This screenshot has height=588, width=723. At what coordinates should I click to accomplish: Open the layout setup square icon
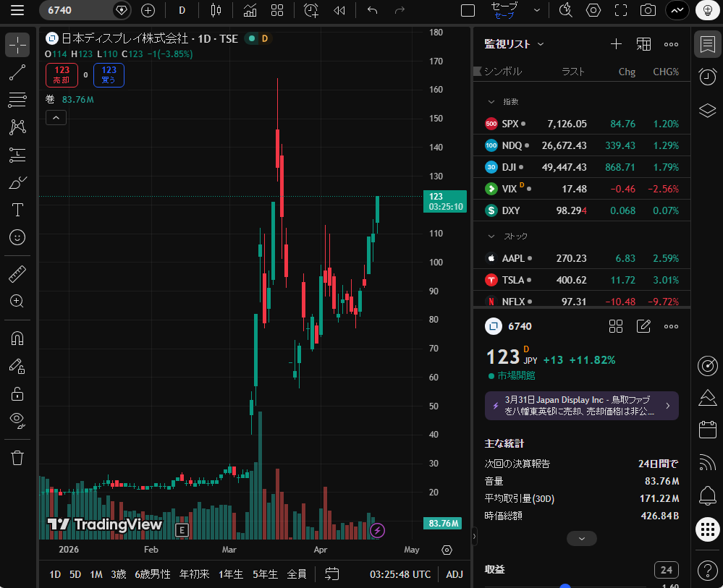point(468,10)
